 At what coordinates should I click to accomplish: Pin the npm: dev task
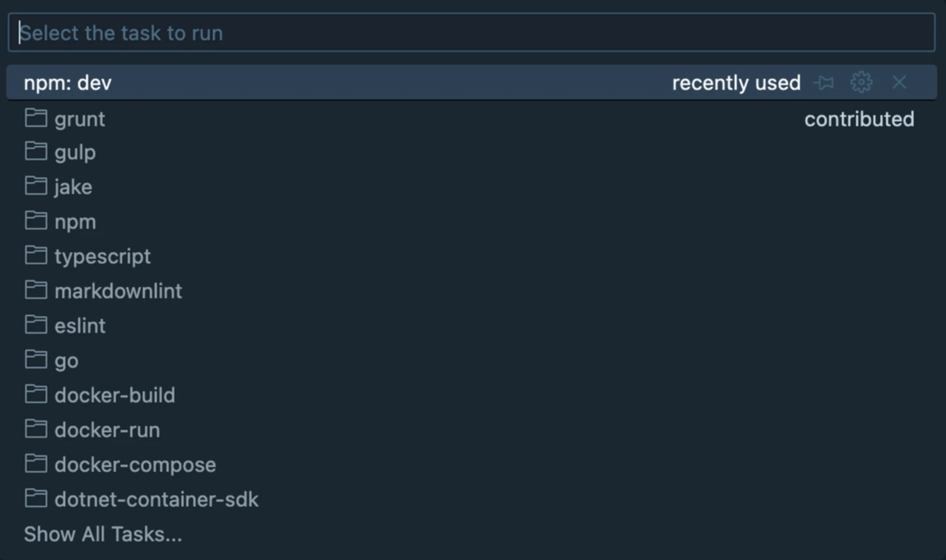coord(824,83)
